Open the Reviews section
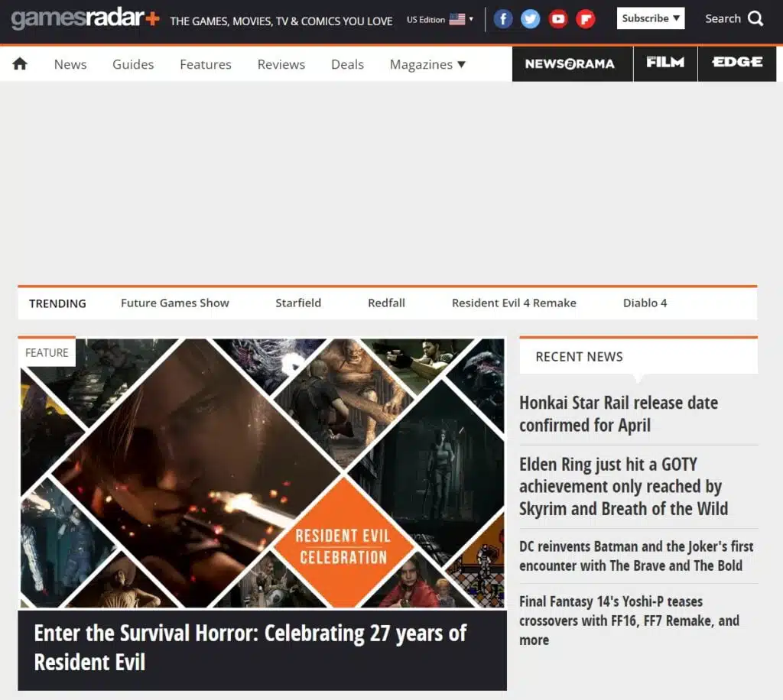783x700 pixels. [281, 64]
